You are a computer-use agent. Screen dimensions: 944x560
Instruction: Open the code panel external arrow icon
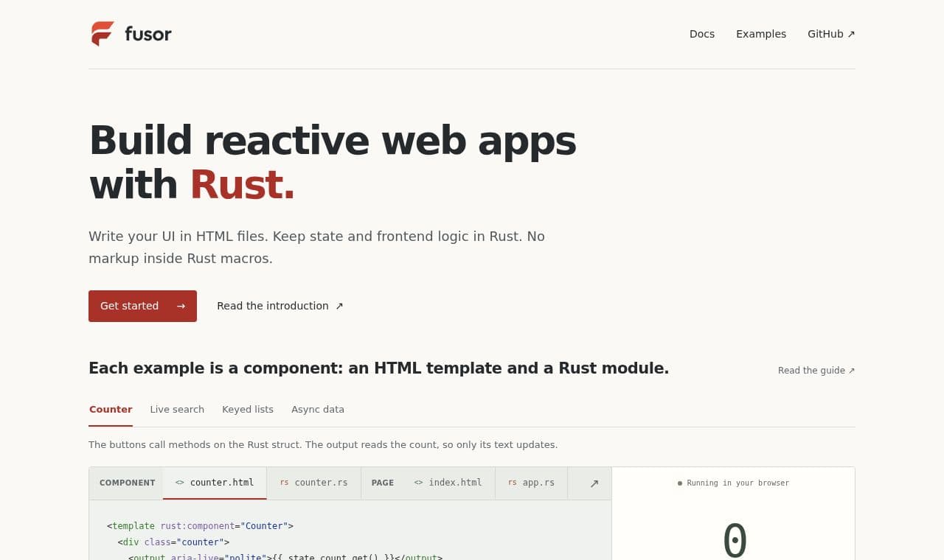(x=594, y=483)
